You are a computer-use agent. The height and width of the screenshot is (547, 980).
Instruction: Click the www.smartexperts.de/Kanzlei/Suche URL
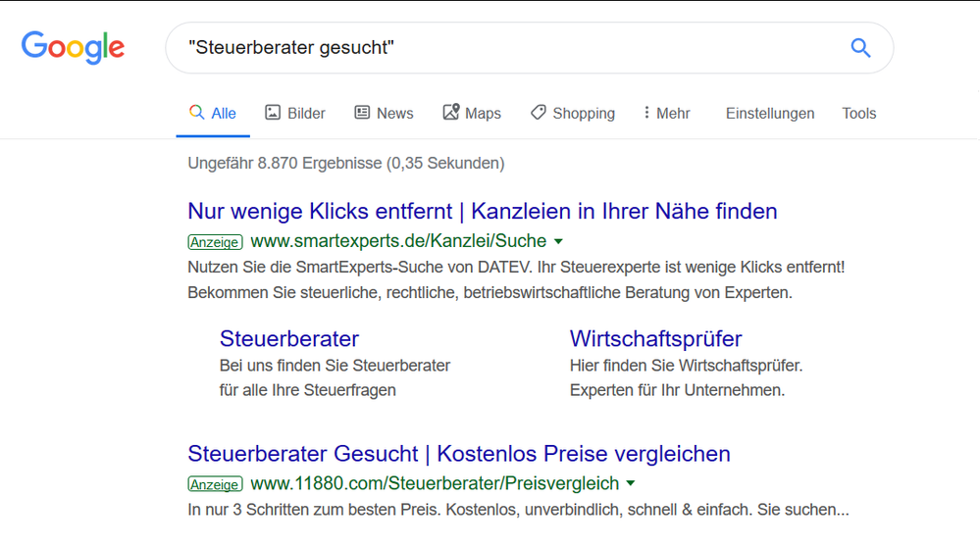[x=398, y=241]
